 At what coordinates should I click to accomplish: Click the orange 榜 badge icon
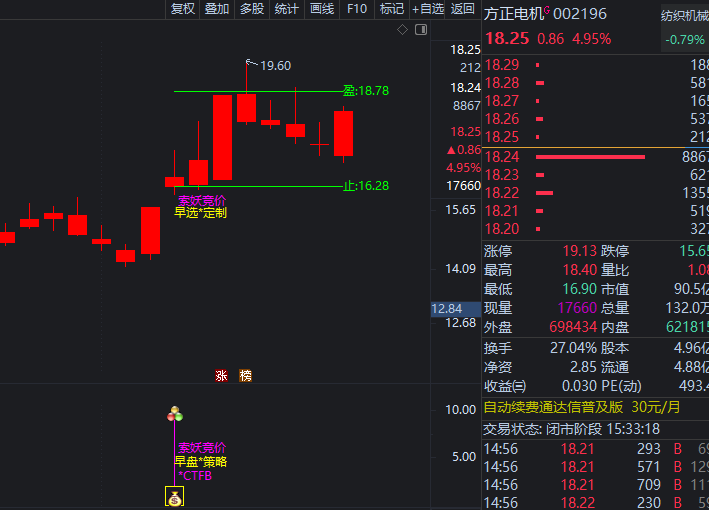point(245,376)
